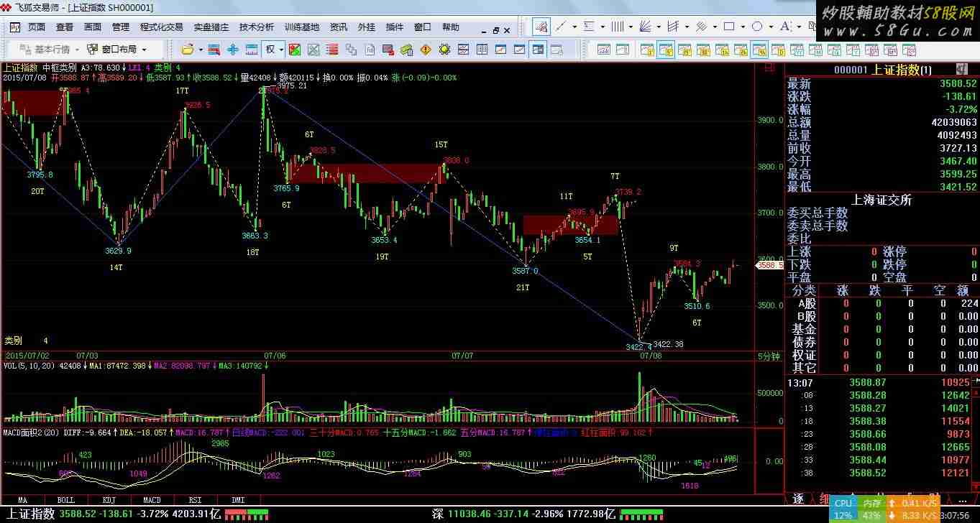Click the red horizontal lines list icon

(332, 50)
